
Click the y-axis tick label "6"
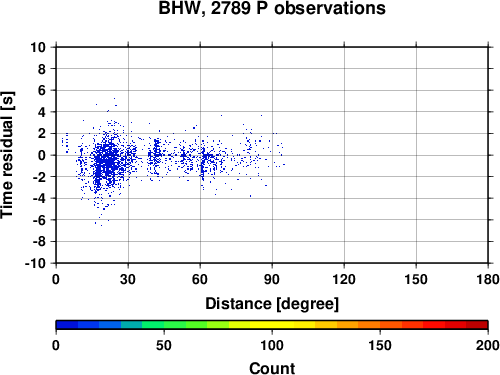[42, 90]
